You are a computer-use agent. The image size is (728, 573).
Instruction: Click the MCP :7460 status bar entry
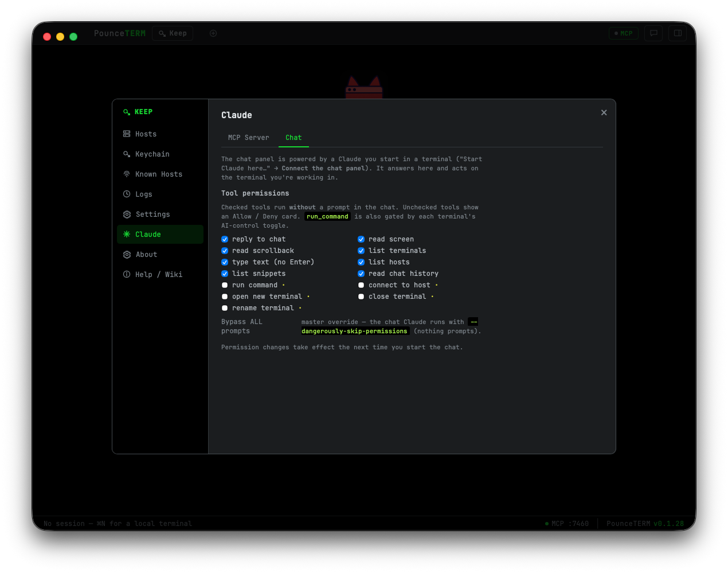click(567, 524)
